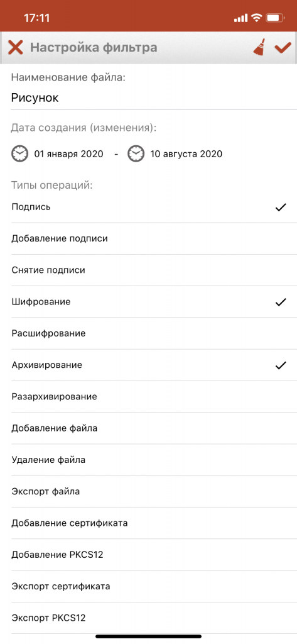
Task: Enable the Расшифрование operation type
Action: coord(148,333)
